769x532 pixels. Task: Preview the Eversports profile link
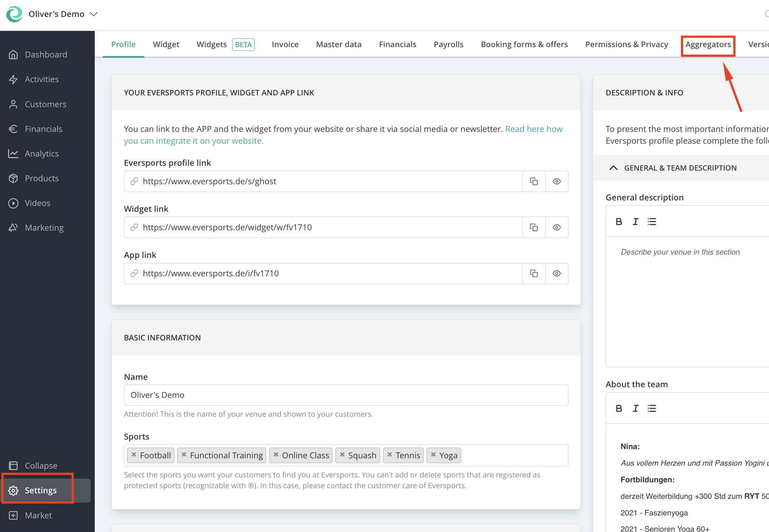(x=557, y=181)
